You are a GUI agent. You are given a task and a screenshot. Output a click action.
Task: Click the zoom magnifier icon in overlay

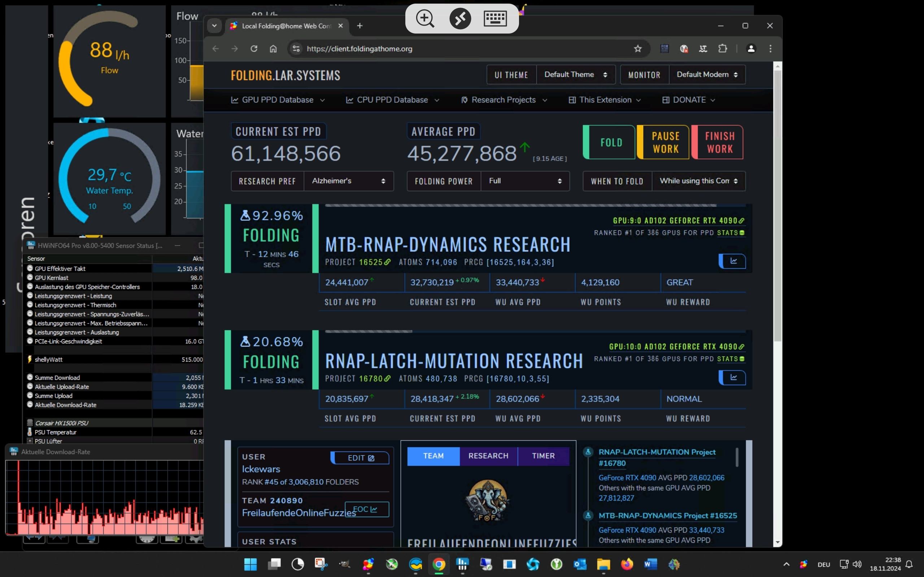coord(425,18)
